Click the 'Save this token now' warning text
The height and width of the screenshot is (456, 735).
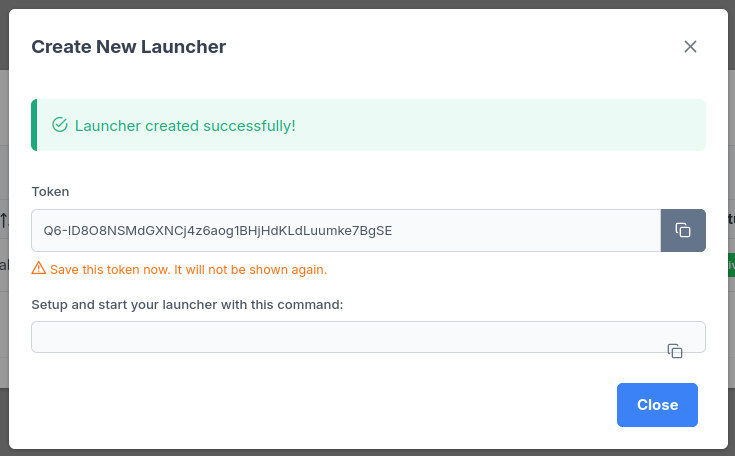(188, 270)
